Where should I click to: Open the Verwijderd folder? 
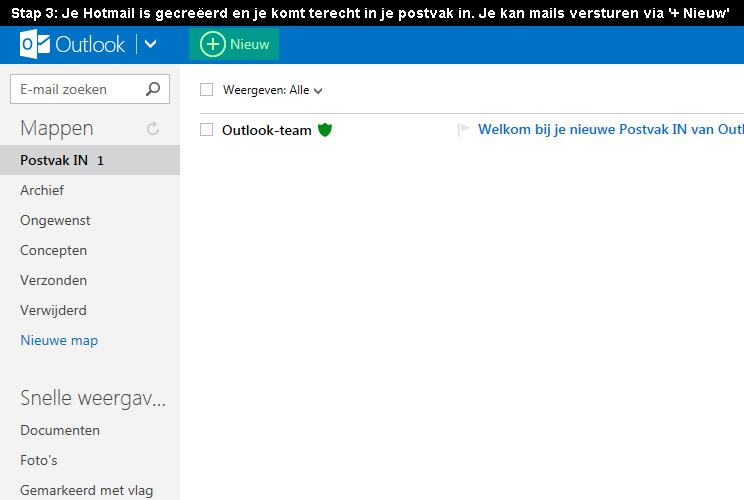pos(53,310)
